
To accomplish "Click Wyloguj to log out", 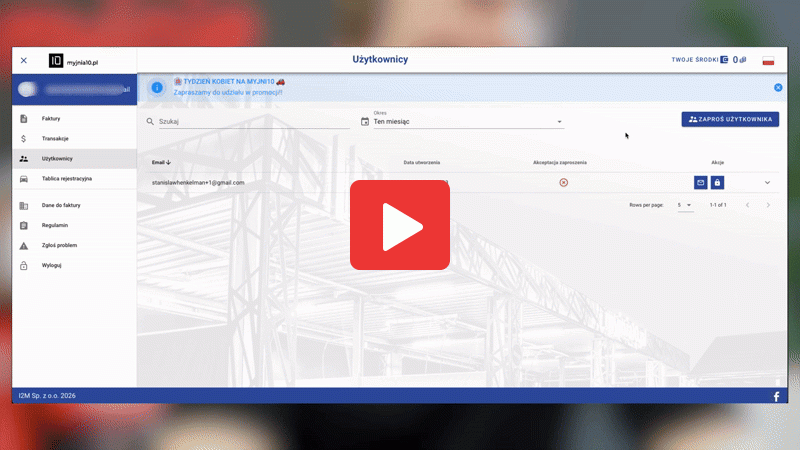I will (52, 266).
